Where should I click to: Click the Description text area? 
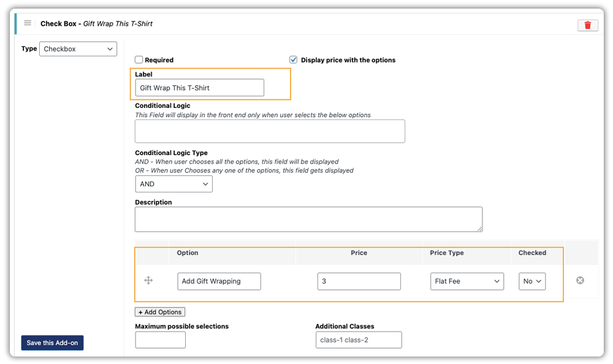coord(308,219)
